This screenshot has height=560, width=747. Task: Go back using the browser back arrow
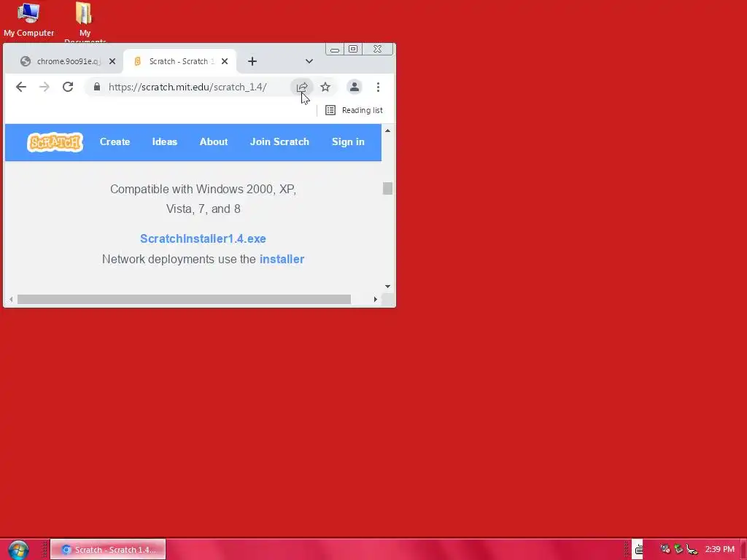(x=21, y=87)
